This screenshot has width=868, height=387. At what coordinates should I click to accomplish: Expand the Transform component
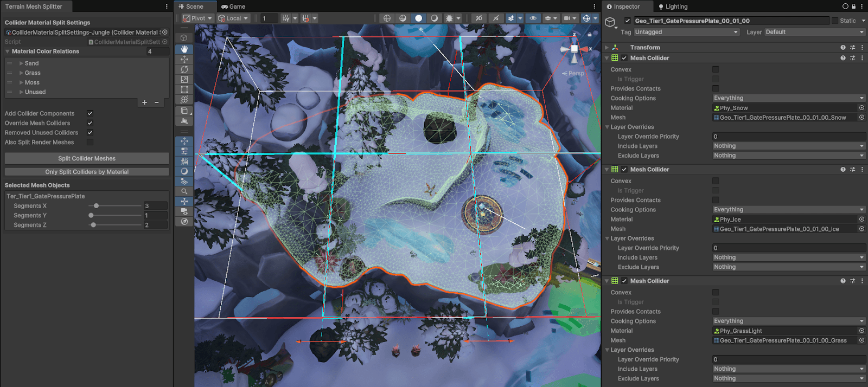[x=607, y=48]
